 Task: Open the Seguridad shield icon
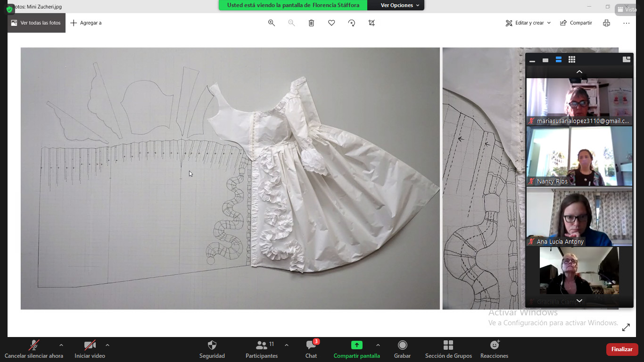coord(212,349)
